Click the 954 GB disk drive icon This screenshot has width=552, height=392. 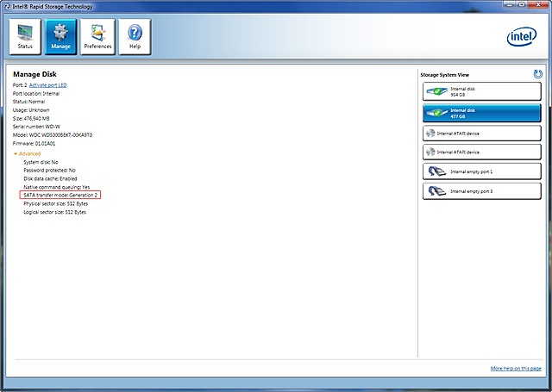[436, 92]
